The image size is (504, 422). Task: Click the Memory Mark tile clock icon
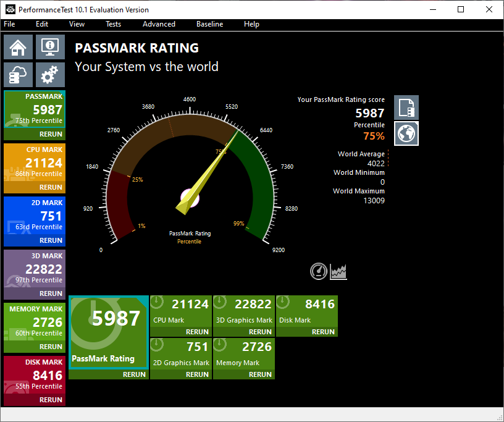219,345
